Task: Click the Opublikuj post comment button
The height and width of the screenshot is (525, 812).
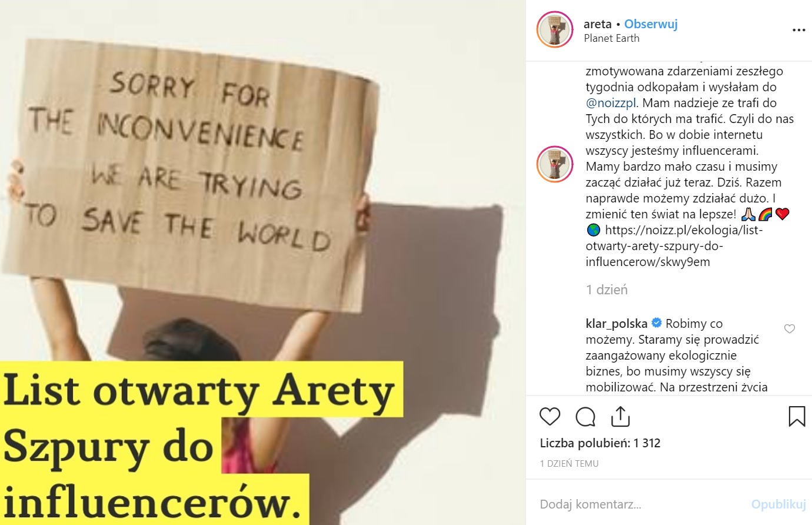Action: tap(778, 504)
